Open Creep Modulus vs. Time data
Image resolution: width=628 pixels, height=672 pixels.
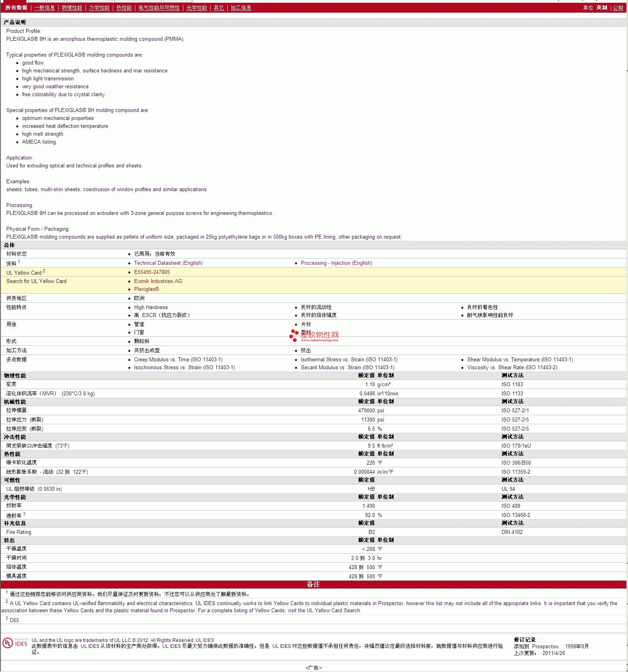click(x=178, y=360)
